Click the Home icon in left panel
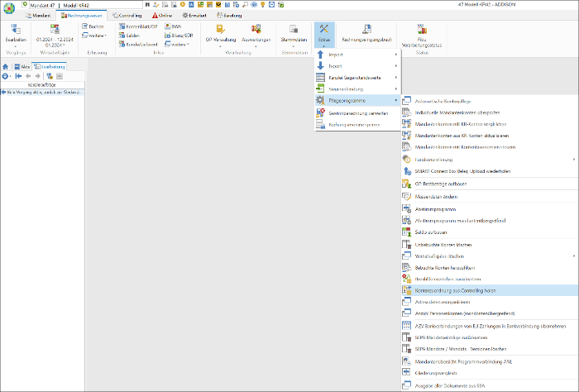 (6, 67)
